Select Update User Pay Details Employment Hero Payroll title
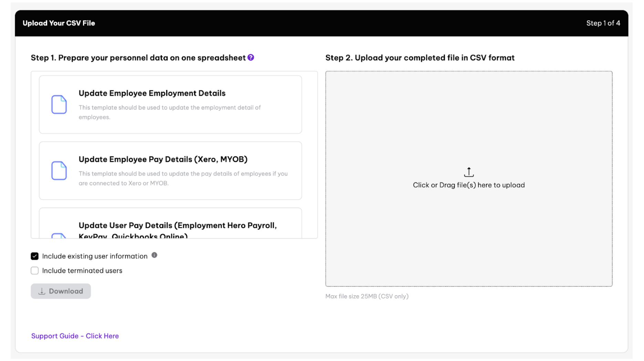The image size is (644, 361). [x=177, y=226]
